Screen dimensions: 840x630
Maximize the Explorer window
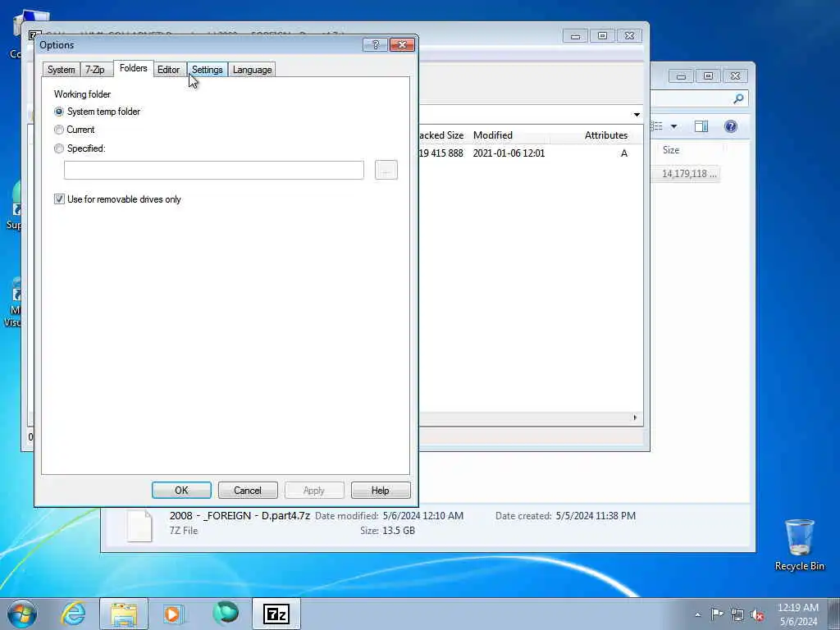pos(708,76)
